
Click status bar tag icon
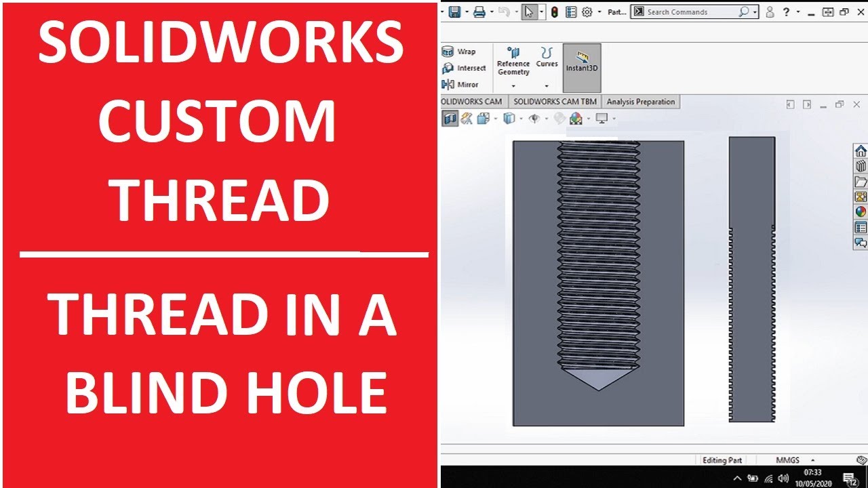pyautogui.click(x=862, y=460)
